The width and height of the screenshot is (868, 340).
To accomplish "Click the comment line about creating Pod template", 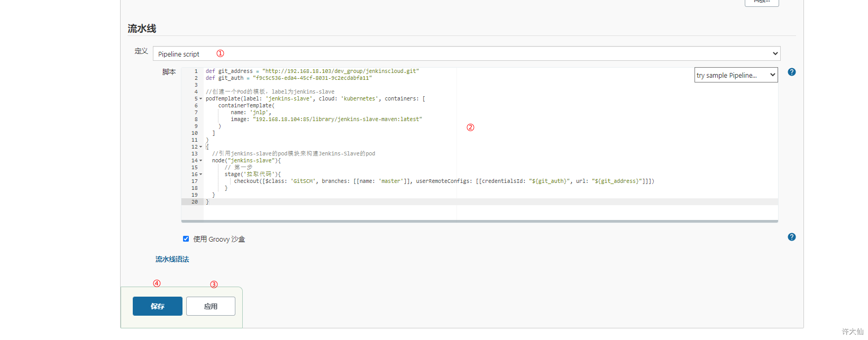I will pos(270,91).
